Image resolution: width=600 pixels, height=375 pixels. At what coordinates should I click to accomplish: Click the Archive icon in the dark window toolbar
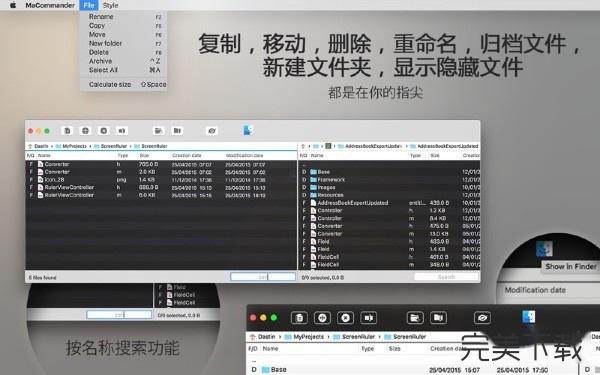click(438, 318)
